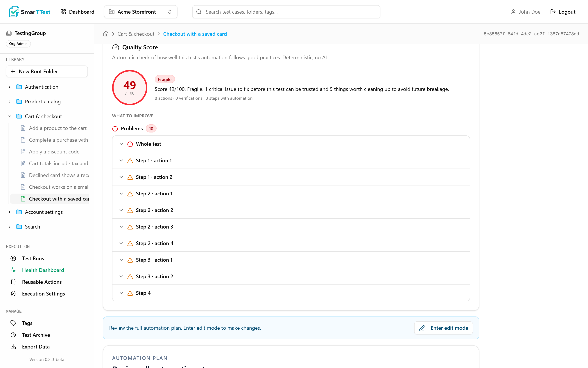Click the Account settings folder icon

(19, 212)
